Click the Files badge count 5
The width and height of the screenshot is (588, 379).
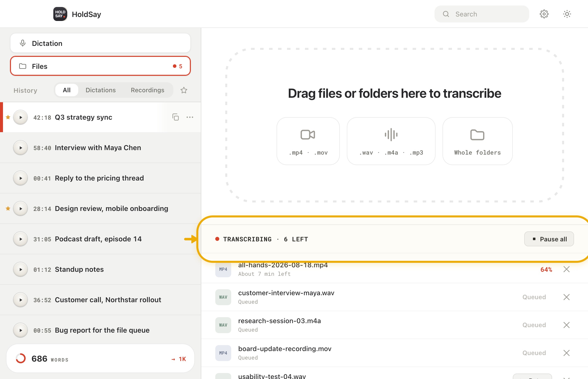click(180, 66)
